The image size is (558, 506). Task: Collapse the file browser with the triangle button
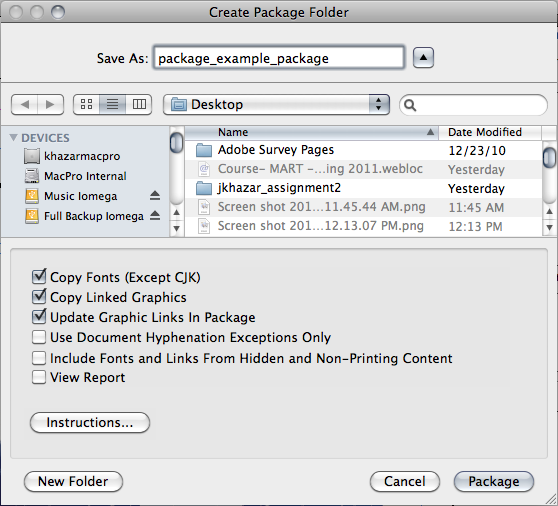point(423,57)
